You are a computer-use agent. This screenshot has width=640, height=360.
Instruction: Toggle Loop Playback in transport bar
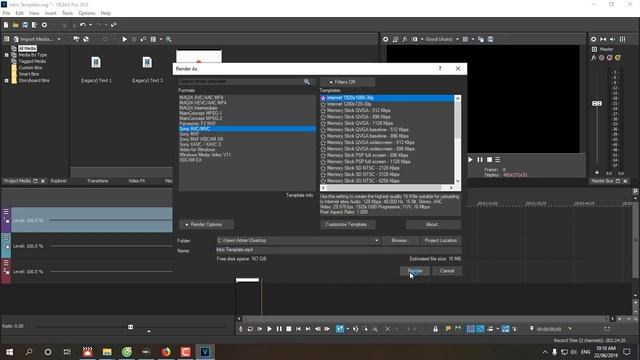250,329
